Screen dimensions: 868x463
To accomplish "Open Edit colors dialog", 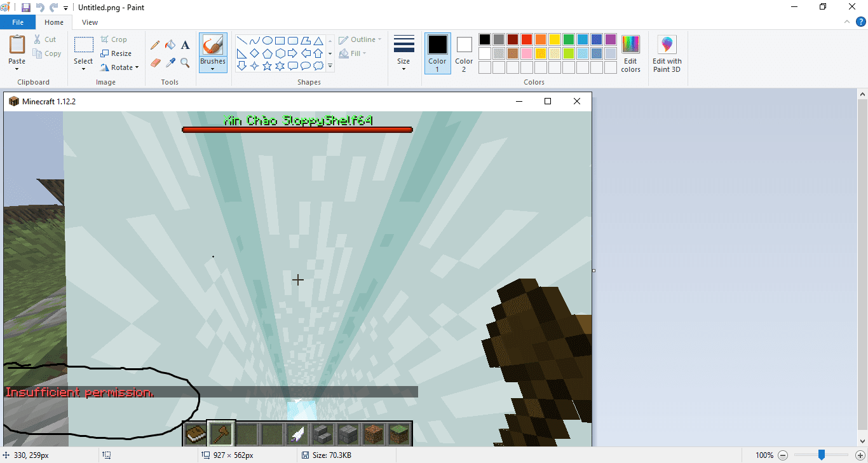I will (630, 53).
